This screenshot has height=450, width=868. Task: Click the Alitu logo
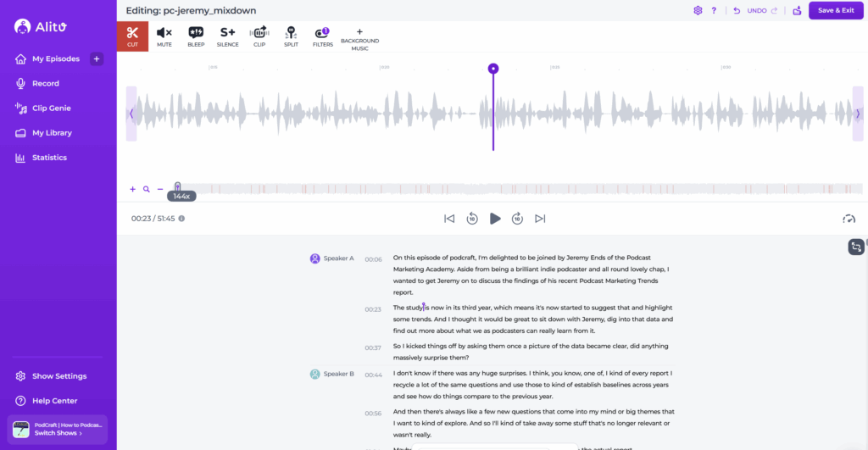tap(41, 26)
